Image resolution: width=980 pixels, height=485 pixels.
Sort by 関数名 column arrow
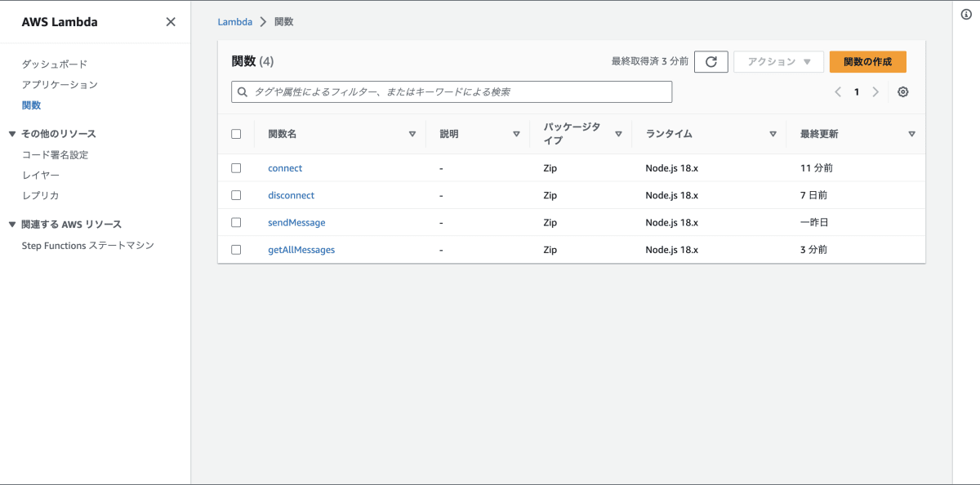coord(412,134)
